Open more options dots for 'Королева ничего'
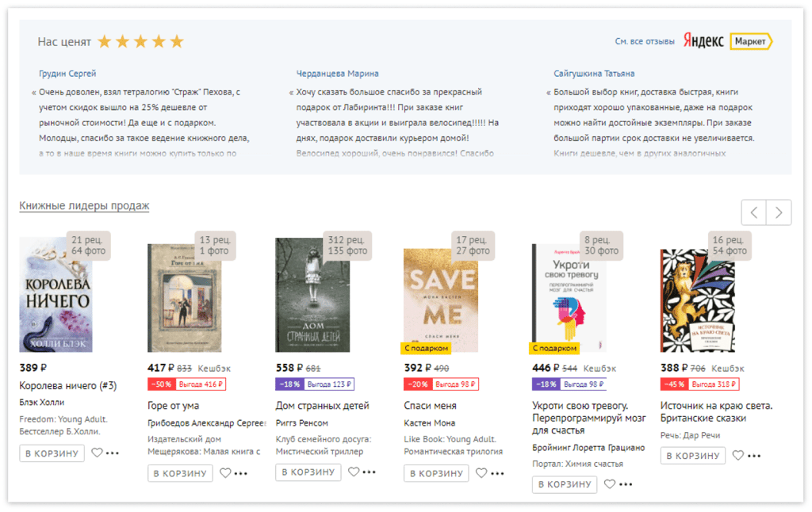Image resolution: width=812 pixels, height=512 pixels. point(113,453)
